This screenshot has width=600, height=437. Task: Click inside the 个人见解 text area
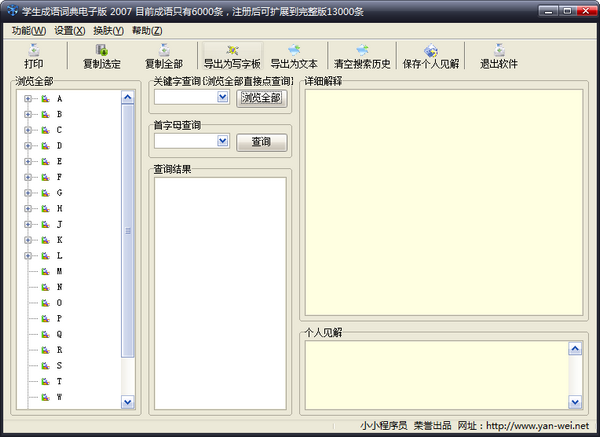tap(435, 374)
